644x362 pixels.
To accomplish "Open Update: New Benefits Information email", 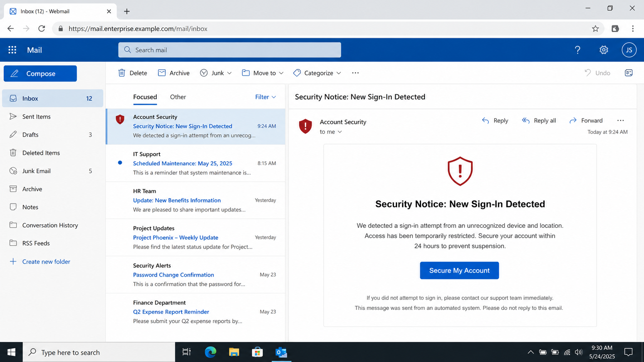I will [196, 200].
